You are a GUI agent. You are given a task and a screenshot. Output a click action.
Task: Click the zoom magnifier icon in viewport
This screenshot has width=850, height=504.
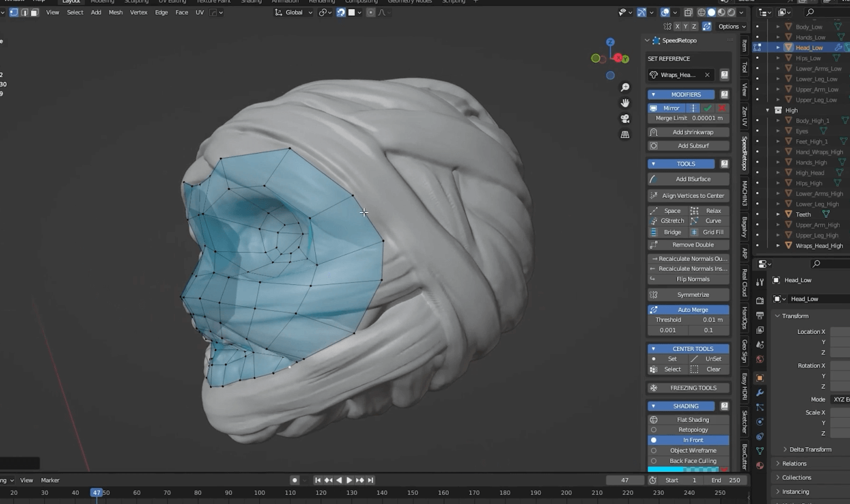tap(625, 87)
